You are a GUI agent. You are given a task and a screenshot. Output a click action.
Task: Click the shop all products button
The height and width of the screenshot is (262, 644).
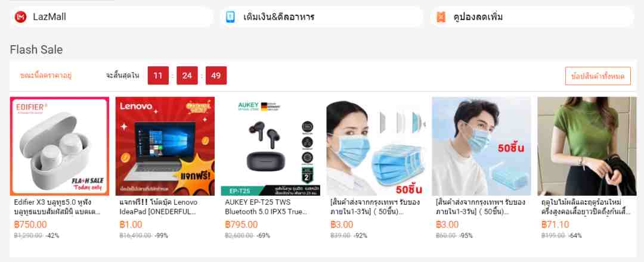pyautogui.click(x=597, y=76)
